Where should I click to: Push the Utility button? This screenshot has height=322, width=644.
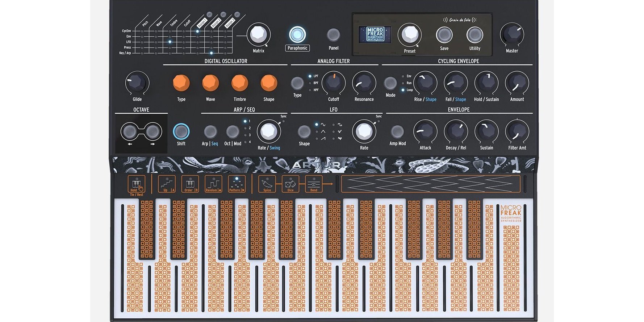coord(474,35)
